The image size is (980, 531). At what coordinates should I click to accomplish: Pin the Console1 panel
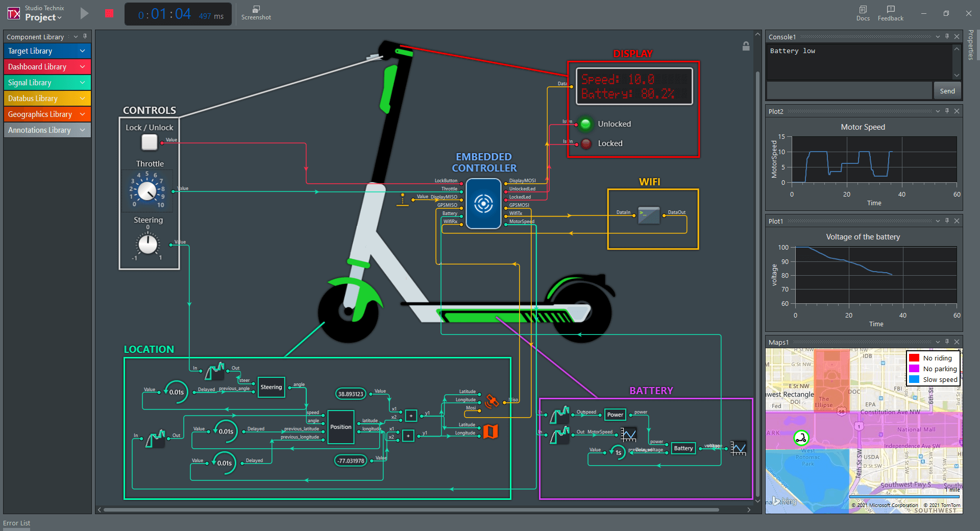point(947,37)
